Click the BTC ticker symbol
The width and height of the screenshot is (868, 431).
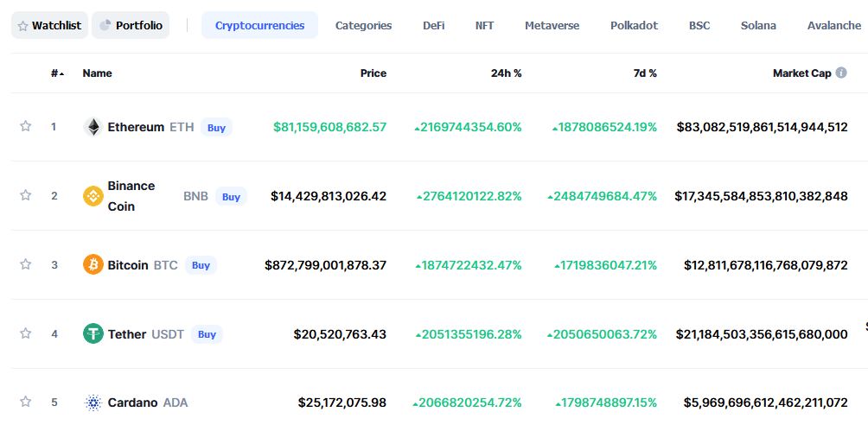click(x=165, y=265)
